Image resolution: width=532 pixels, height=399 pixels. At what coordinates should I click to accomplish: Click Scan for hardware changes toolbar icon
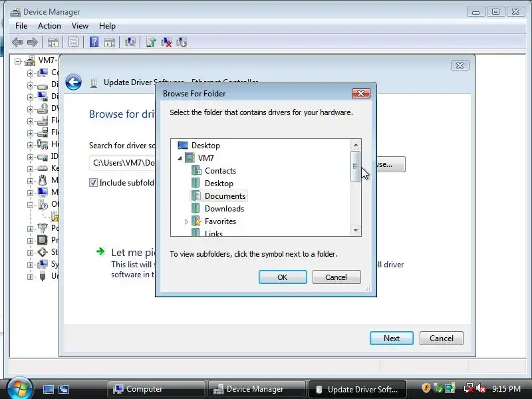[x=130, y=42]
